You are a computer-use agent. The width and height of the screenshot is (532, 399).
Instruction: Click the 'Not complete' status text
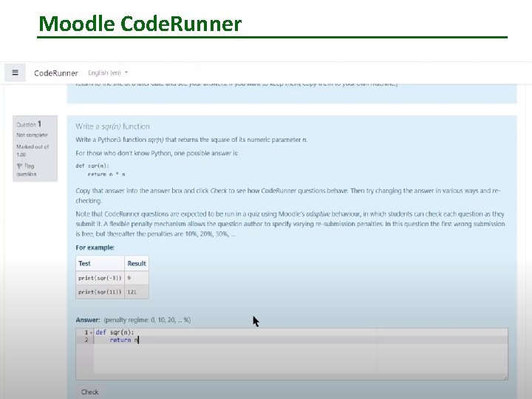[x=33, y=135]
